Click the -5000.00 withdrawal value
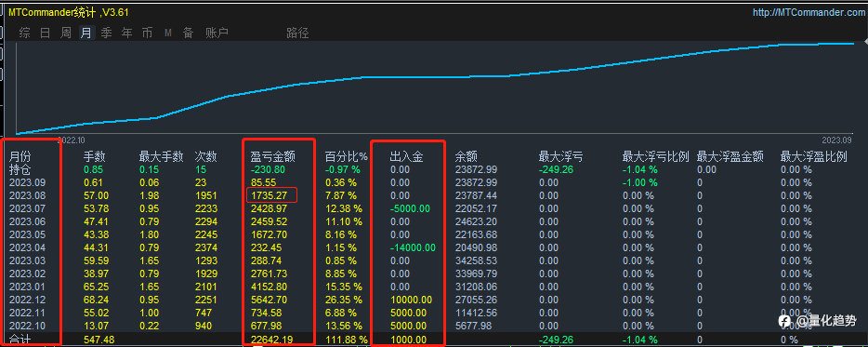The width and height of the screenshot is (868, 347). [x=410, y=208]
